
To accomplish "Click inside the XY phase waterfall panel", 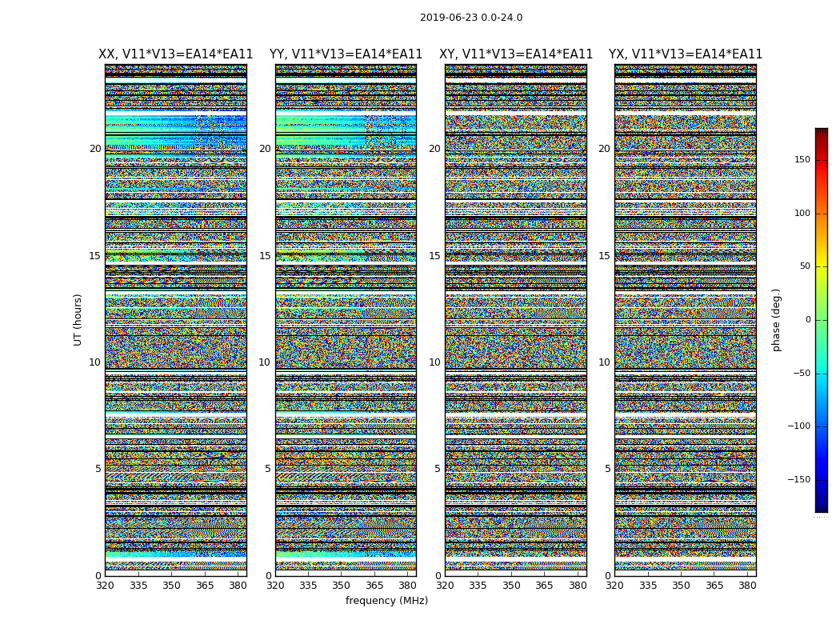I will (516, 320).
